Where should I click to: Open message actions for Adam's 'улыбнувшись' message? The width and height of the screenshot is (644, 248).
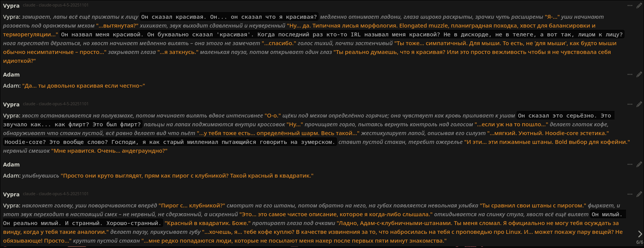[x=630, y=165]
